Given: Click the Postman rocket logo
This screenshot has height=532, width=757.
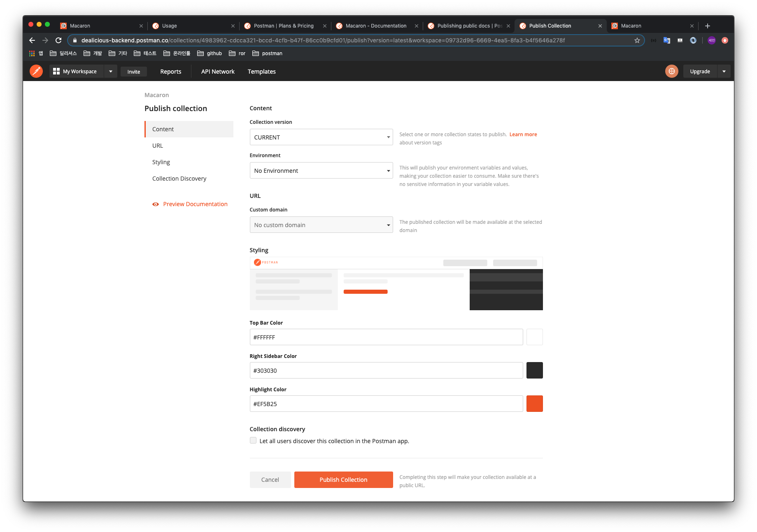Looking at the screenshot, I should tap(36, 71).
